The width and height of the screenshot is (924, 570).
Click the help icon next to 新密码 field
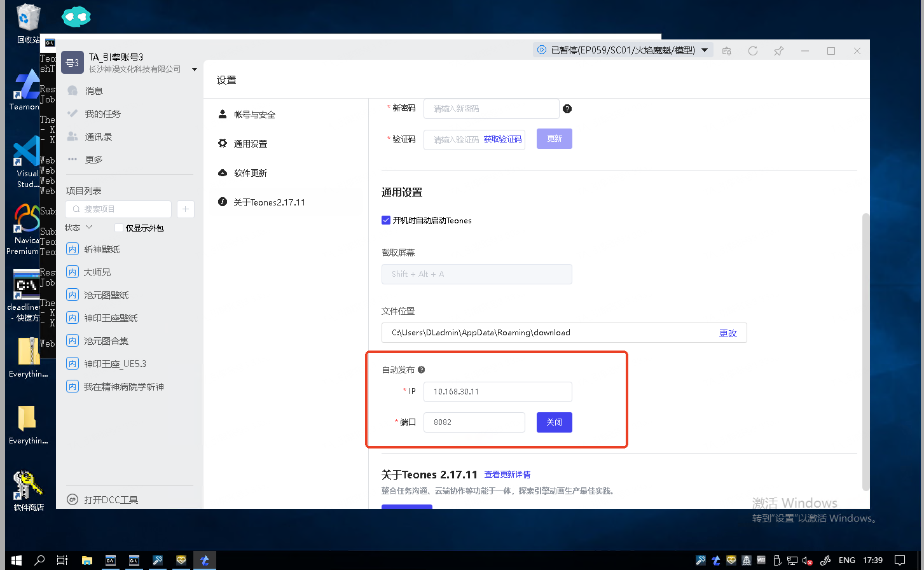pos(567,109)
